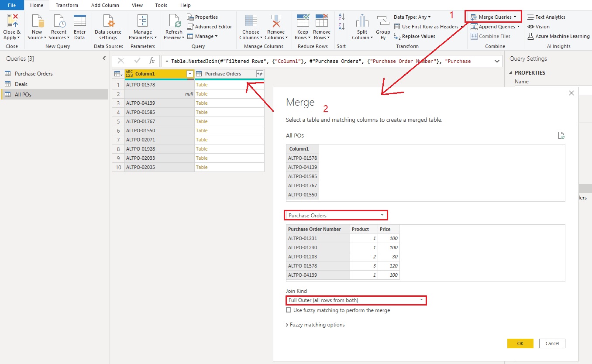592x364 pixels.
Task: Open Advanced Editor
Action: pyautogui.click(x=210, y=27)
